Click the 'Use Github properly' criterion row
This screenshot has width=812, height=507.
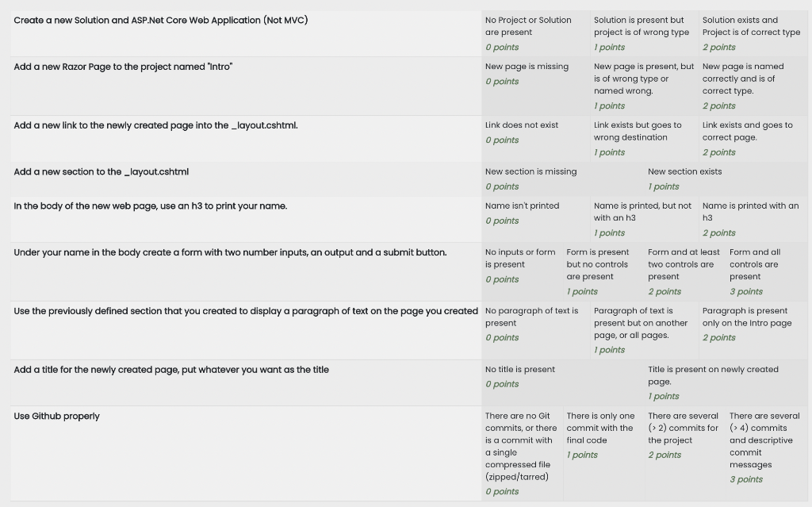(409, 454)
